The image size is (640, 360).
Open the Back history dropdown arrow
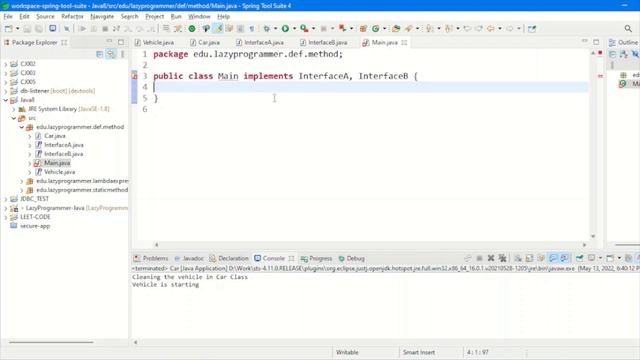pyautogui.click(x=500, y=29)
